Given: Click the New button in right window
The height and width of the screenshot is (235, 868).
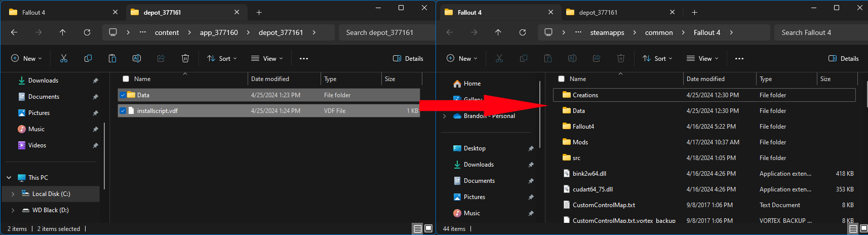Looking at the screenshot, I should [x=462, y=58].
